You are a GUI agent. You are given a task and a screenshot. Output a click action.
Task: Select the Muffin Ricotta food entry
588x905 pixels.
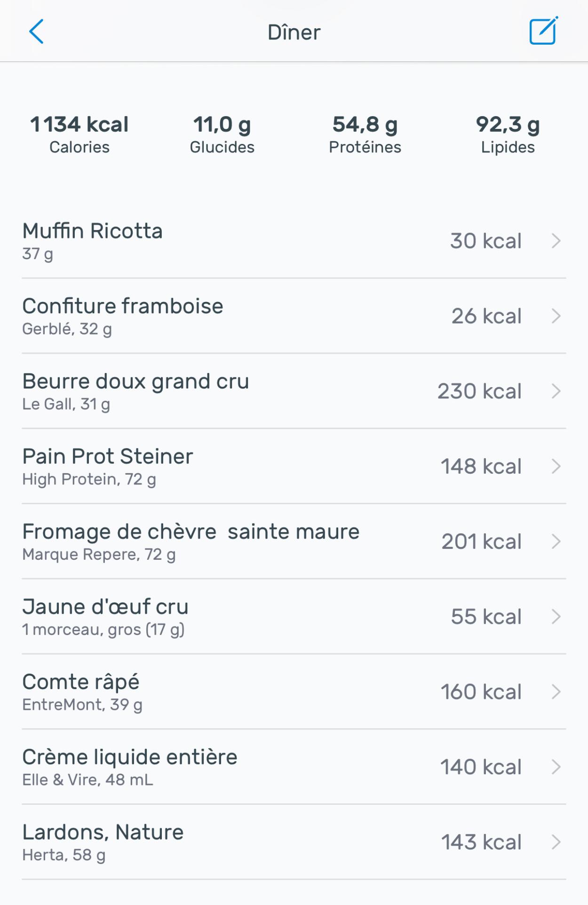[x=93, y=231]
